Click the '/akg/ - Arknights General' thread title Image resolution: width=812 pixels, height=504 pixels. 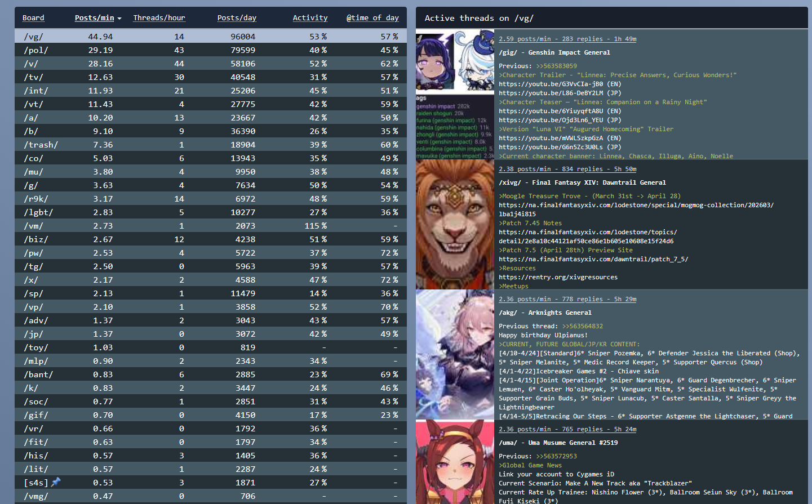(545, 313)
